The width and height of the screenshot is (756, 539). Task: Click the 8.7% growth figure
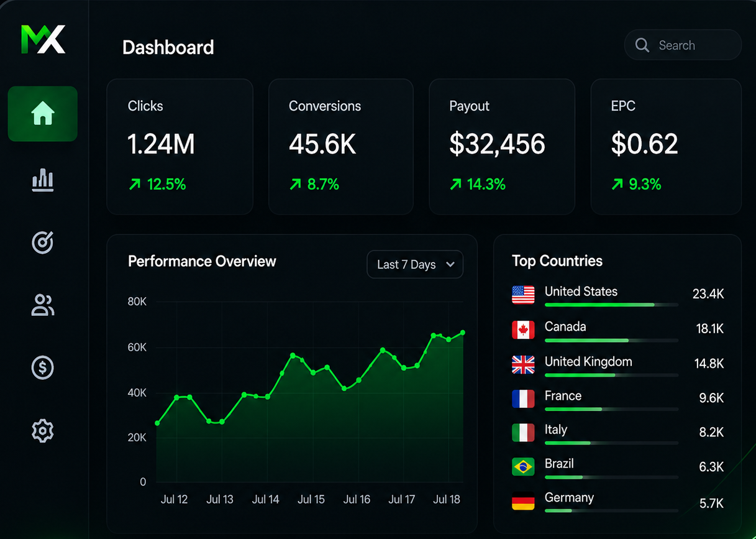click(x=324, y=184)
